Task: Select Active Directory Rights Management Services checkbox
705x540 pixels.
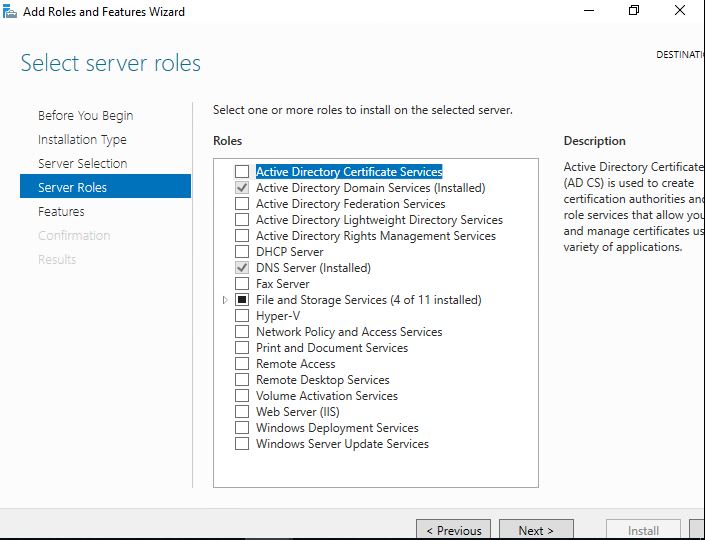Action: (242, 236)
